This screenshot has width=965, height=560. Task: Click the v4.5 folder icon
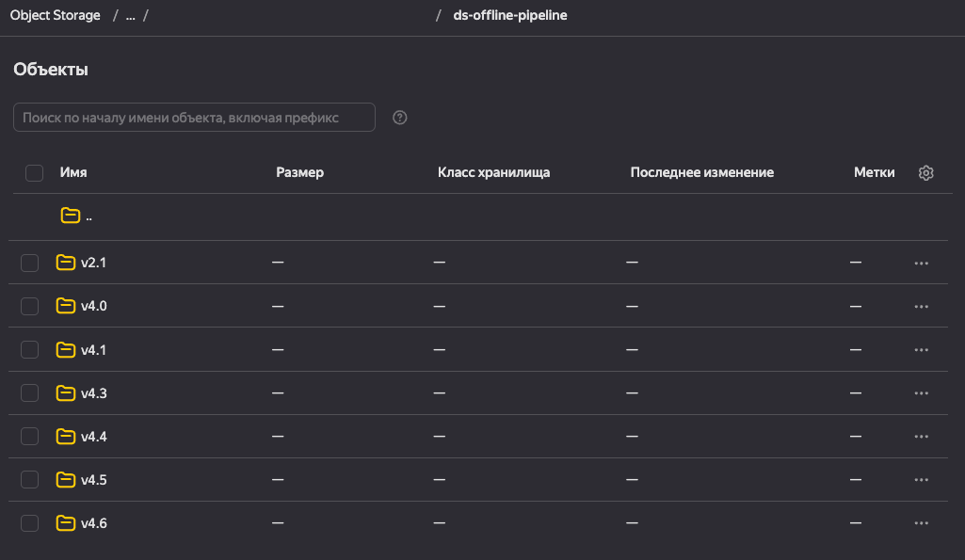pyautogui.click(x=66, y=479)
